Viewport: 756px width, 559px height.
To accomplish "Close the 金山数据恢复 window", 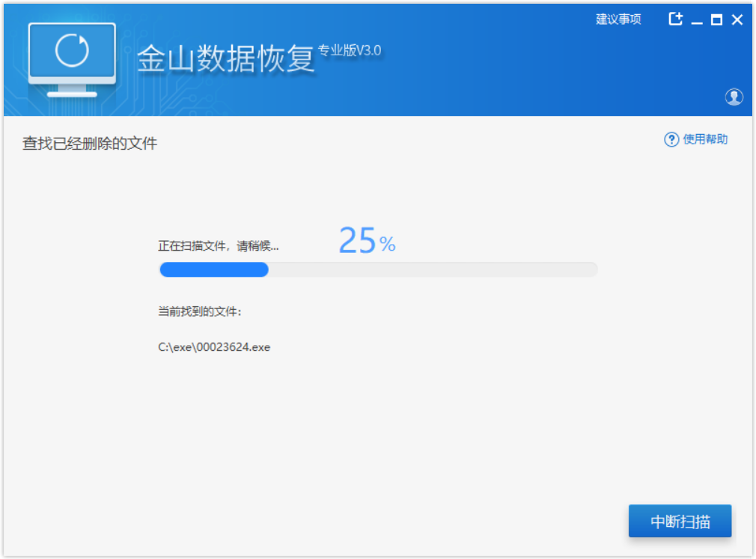I will [737, 20].
